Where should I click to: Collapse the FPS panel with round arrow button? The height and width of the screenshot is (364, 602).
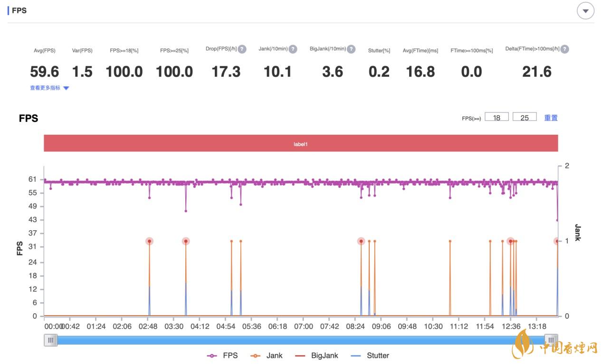click(x=585, y=11)
